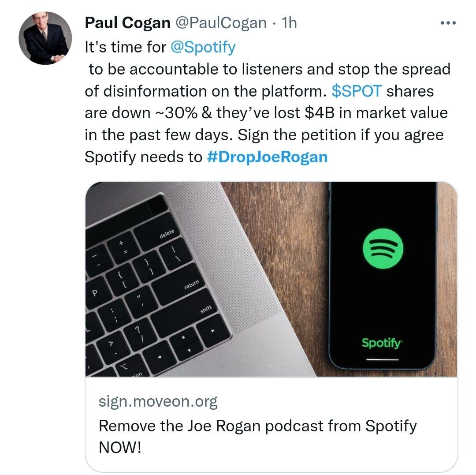Open the @Spotify mention
Image resolution: width=476 pixels, height=475 pixels.
pyautogui.click(x=203, y=47)
